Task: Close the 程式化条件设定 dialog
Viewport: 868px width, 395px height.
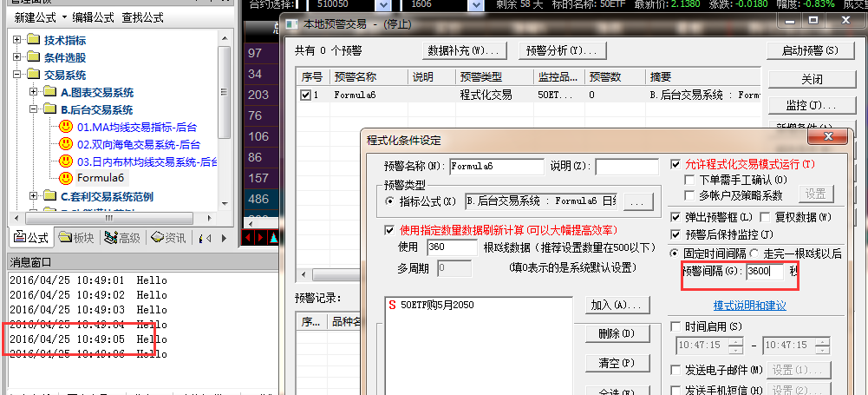Action: pyautogui.click(x=829, y=139)
